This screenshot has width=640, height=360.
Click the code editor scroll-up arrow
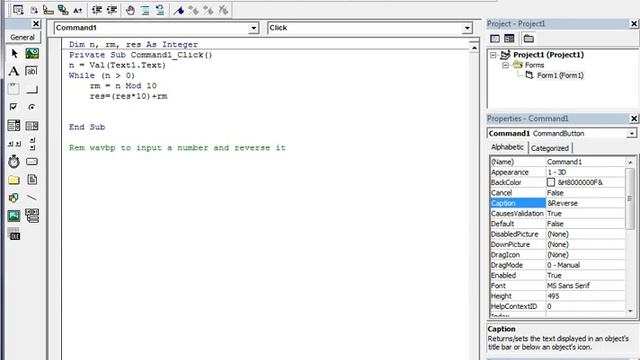pyautogui.click(x=474, y=48)
